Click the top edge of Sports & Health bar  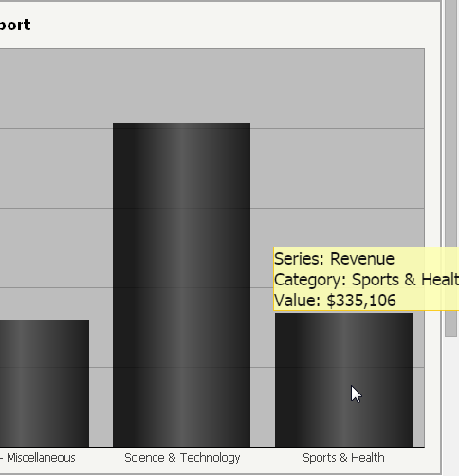point(343,314)
